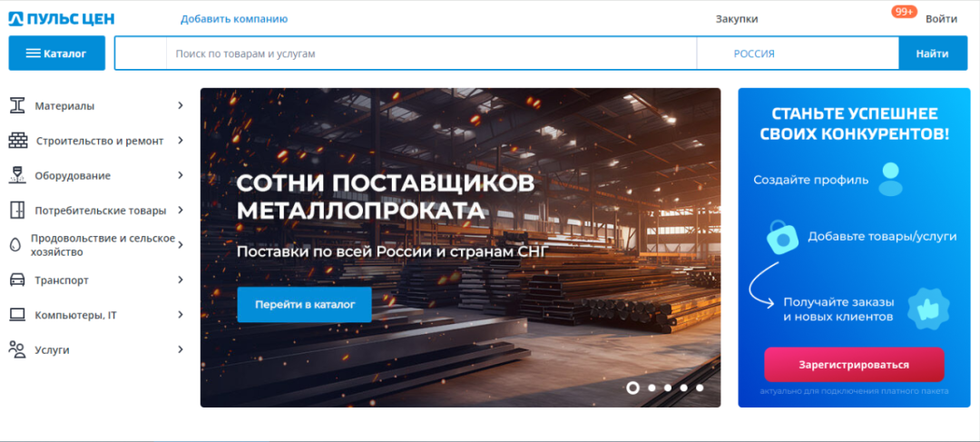This screenshot has width=980, height=442.
Task: Expand the Компьютеры, IT chevron
Action: 180,314
